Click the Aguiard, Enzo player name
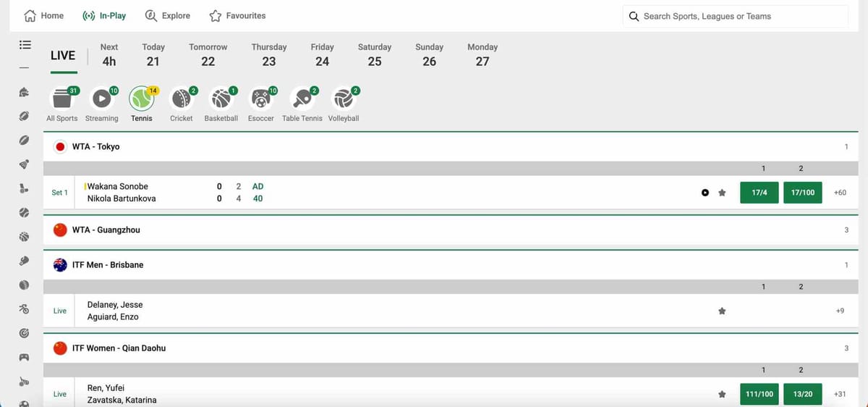 (x=113, y=317)
